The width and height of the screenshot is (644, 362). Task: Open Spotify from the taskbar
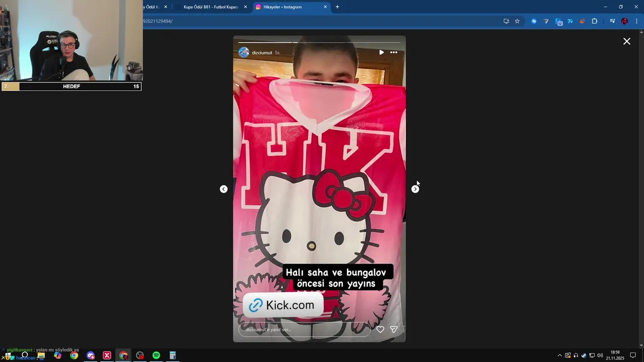pyautogui.click(x=156, y=355)
